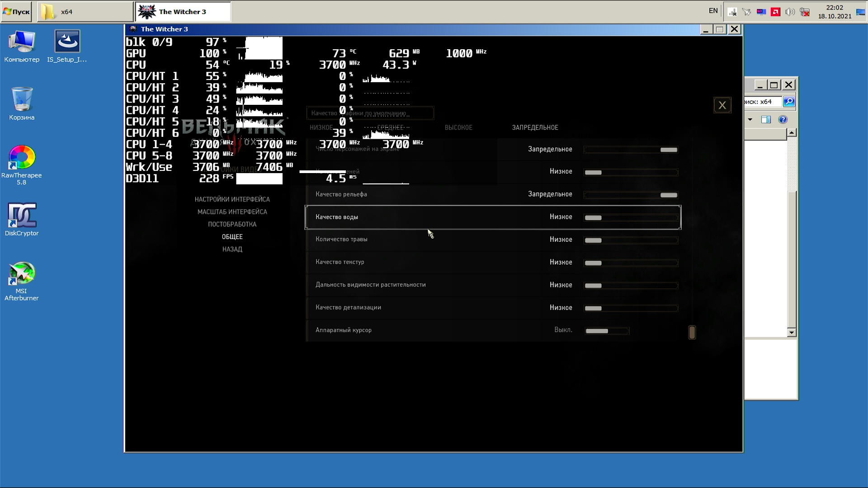
Task: Click НАЗАД to go back
Action: click(232, 249)
